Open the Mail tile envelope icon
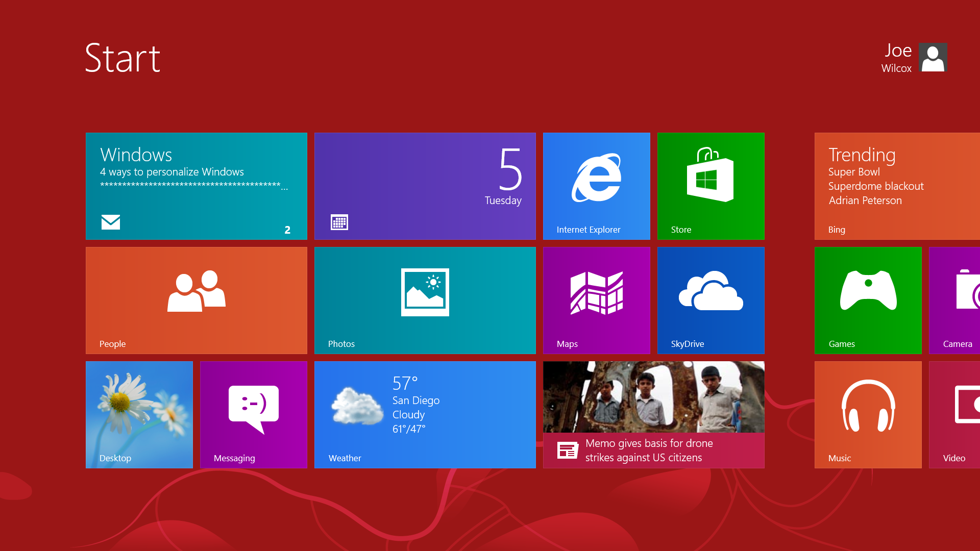Screen dimensions: 980x551 111,222
